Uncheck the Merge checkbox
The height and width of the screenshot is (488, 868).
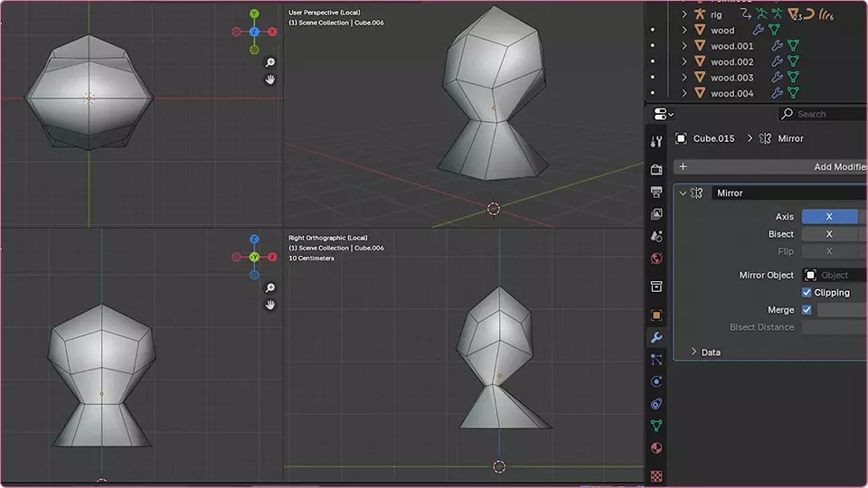point(807,310)
